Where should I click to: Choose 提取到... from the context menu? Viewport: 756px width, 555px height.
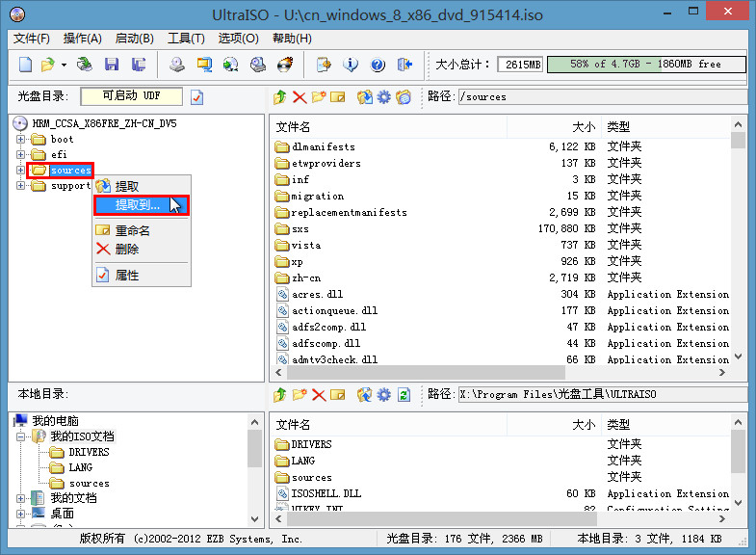click(142, 205)
